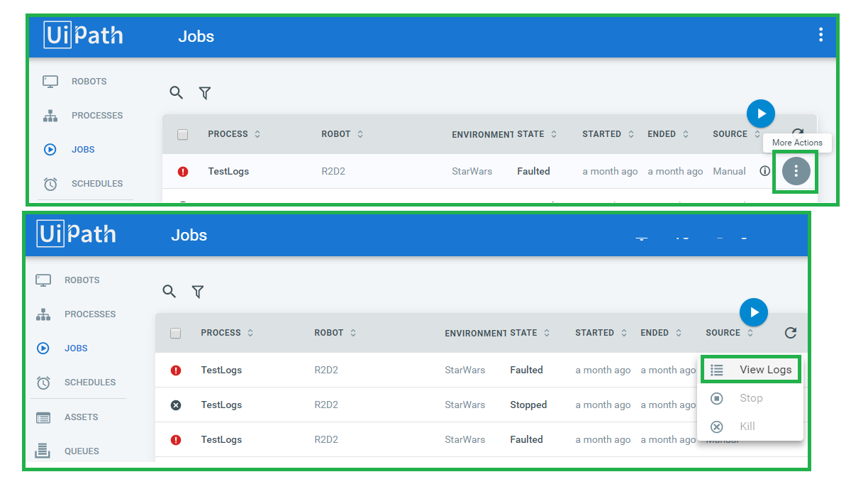Sort by the STARTED column arrows

(624, 332)
